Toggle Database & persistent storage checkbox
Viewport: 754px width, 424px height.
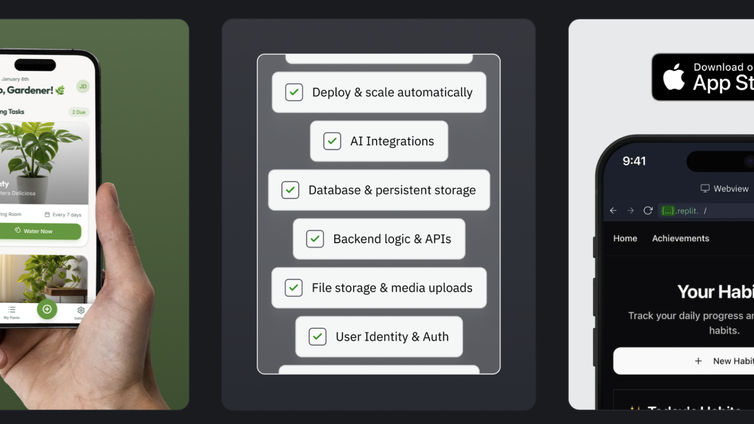click(x=290, y=190)
